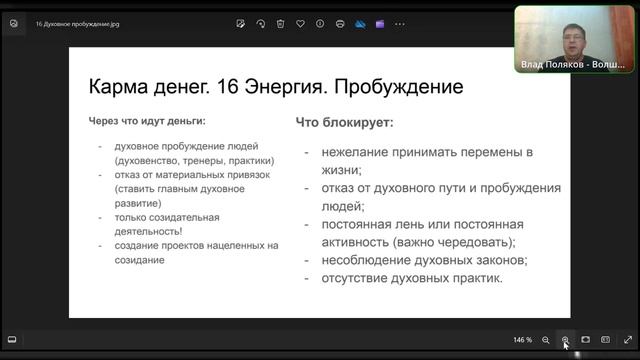This screenshot has height=360, width=640.
Task: Click the OneDrive cloud icon
Action: pyautogui.click(x=360, y=24)
